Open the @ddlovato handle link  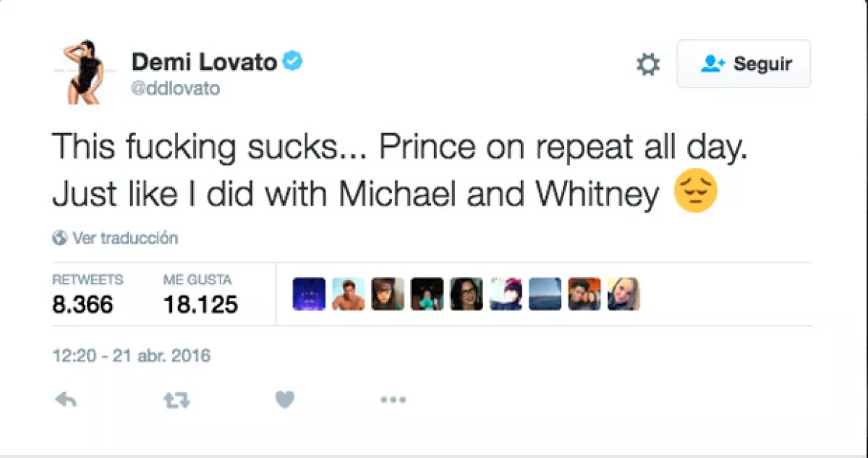pyautogui.click(x=175, y=89)
